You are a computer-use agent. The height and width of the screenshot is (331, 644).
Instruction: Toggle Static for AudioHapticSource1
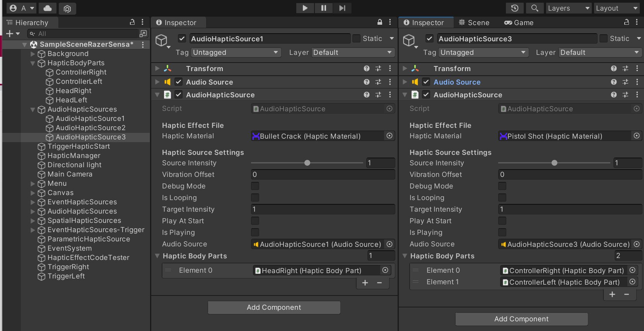click(x=357, y=39)
